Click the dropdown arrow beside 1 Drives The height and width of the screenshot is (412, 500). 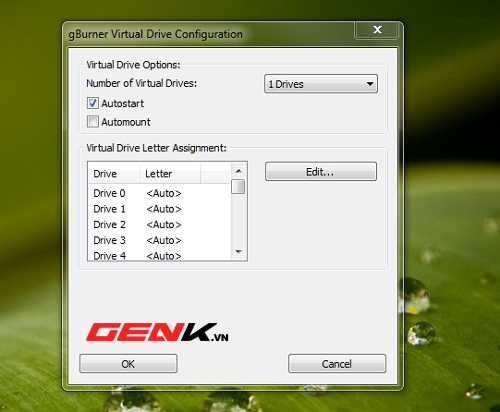pos(370,84)
